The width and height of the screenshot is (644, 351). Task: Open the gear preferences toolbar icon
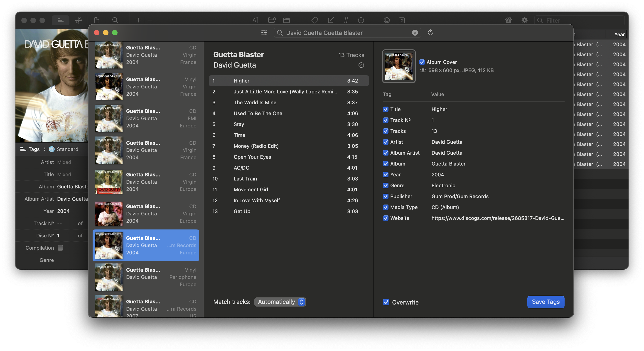(524, 20)
